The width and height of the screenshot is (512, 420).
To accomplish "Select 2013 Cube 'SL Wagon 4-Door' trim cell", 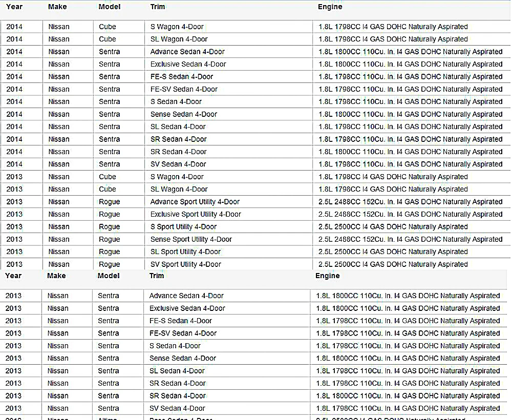I will [x=179, y=189].
